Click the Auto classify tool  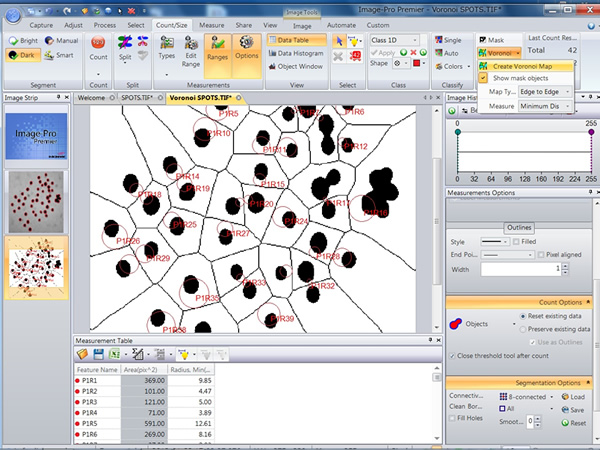pos(447,53)
